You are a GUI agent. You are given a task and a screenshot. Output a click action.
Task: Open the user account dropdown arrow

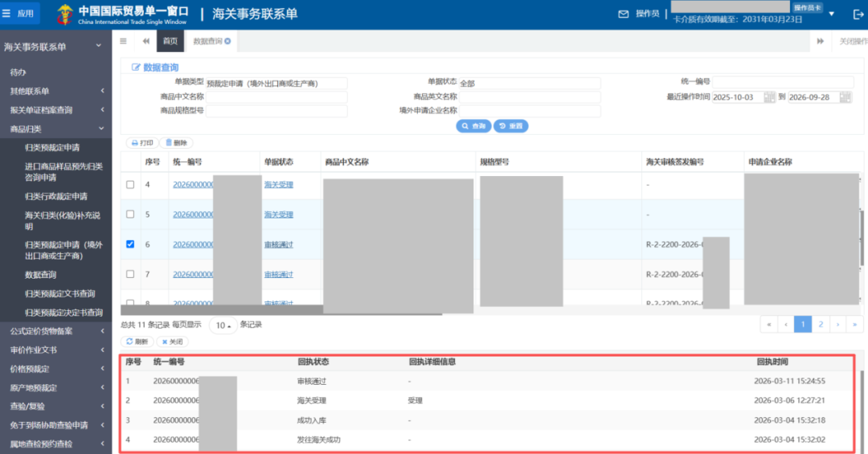832,14
